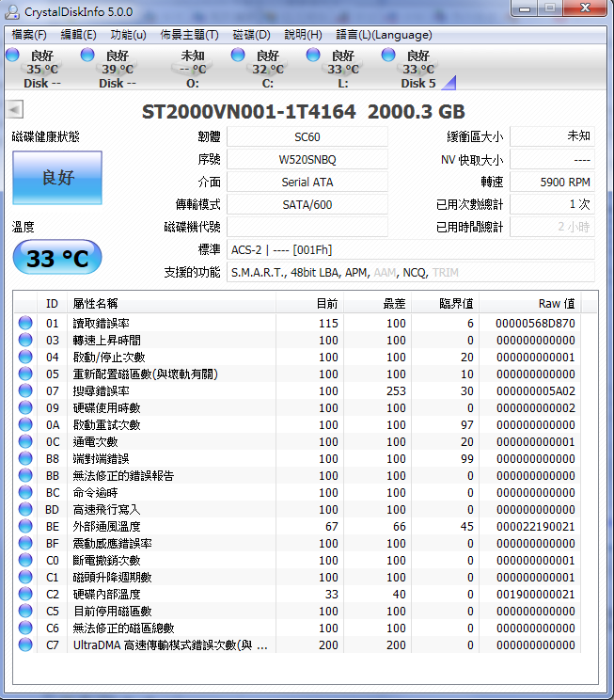Click the serial number field W520SNBQ
This screenshot has height=700, width=614.
point(307,159)
